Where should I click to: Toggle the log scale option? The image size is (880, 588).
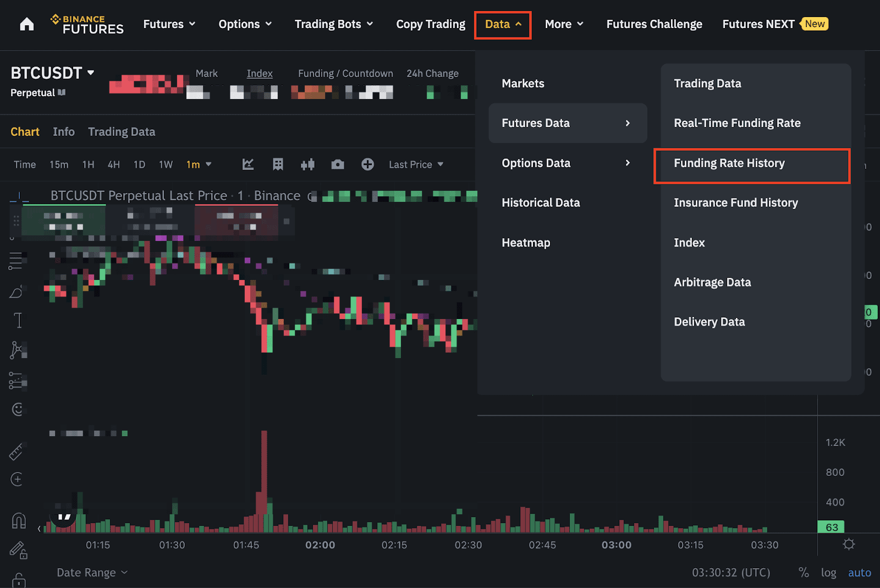828,573
